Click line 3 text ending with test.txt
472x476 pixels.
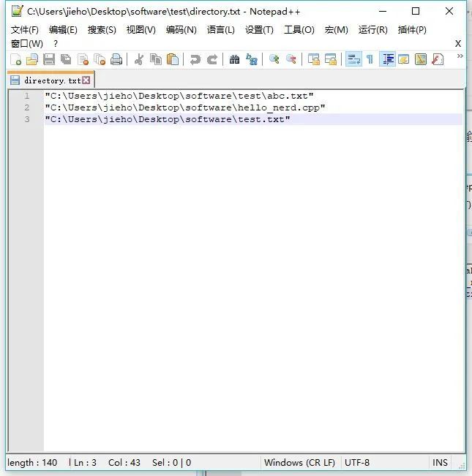[x=168, y=119]
